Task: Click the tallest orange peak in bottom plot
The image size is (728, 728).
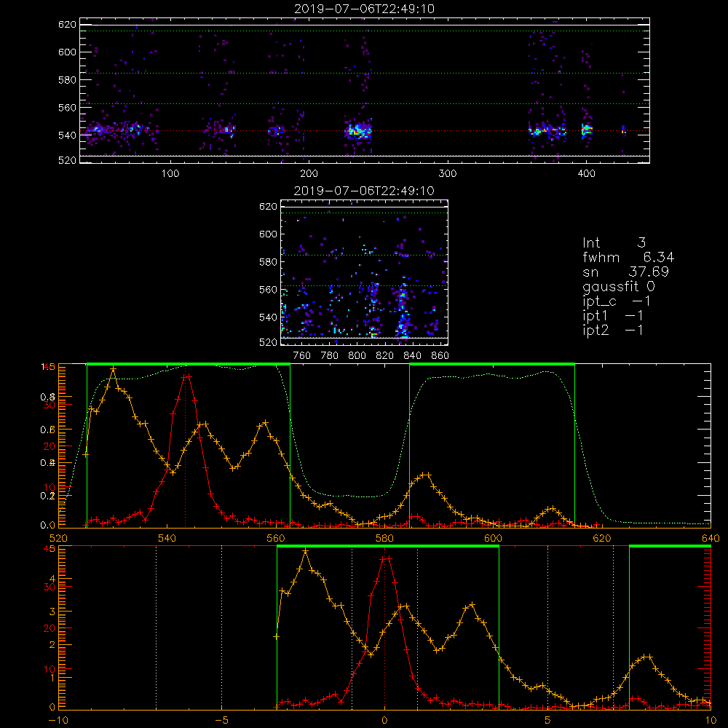Action: [x=305, y=550]
